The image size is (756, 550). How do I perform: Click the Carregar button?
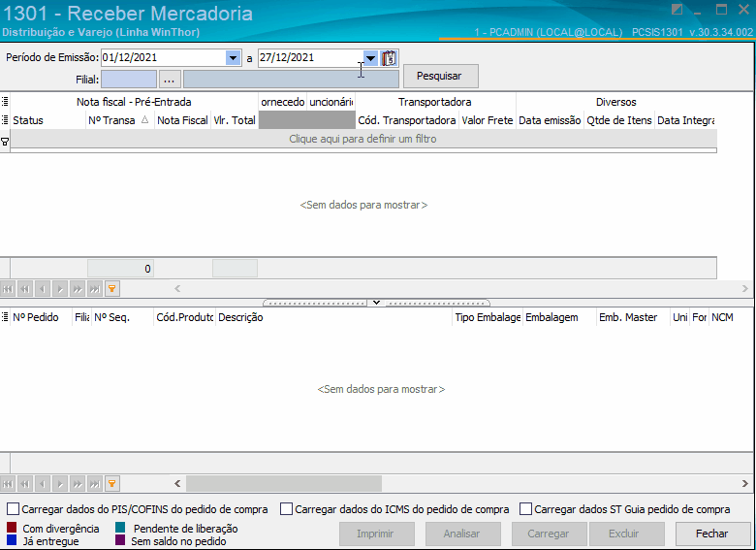pyautogui.click(x=550, y=534)
